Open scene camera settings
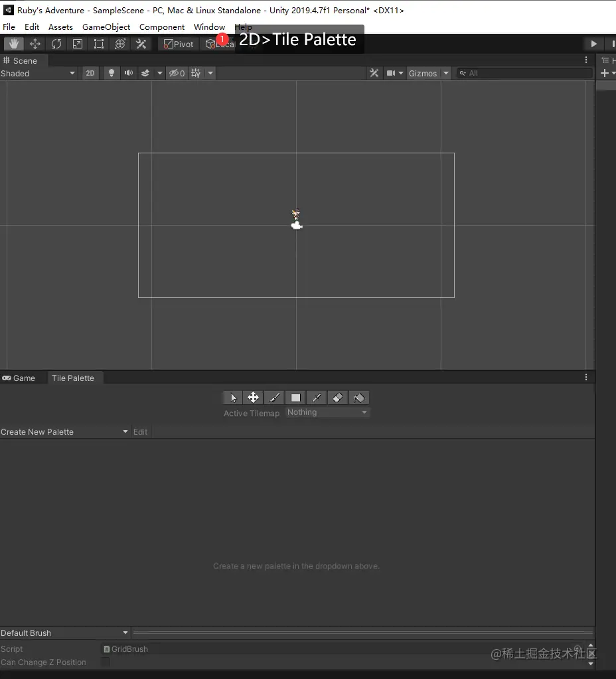Viewport: 616px width, 679px height. [391, 73]
